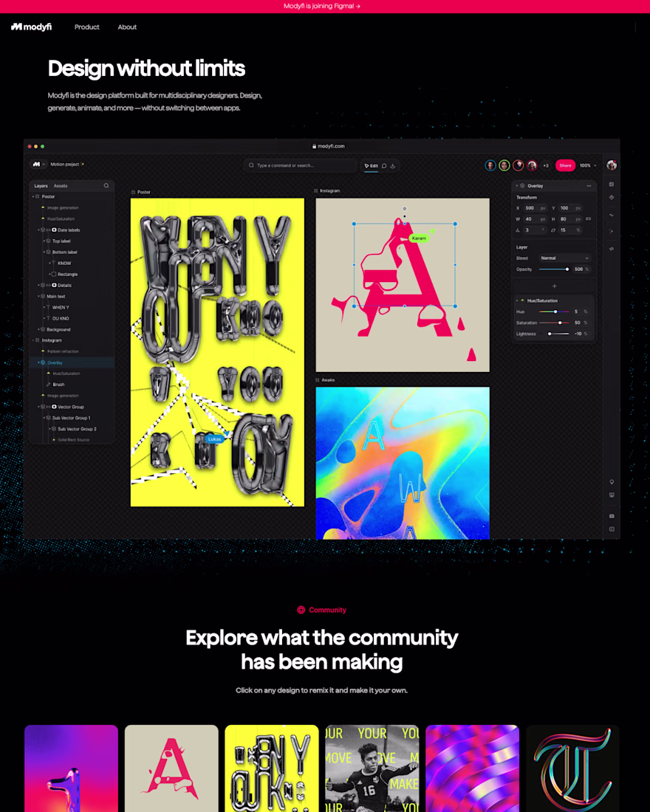Select the 'Details' layer
Image resolution: width=650 pixels, height=812 pixels.
click(x=64, y=286)
